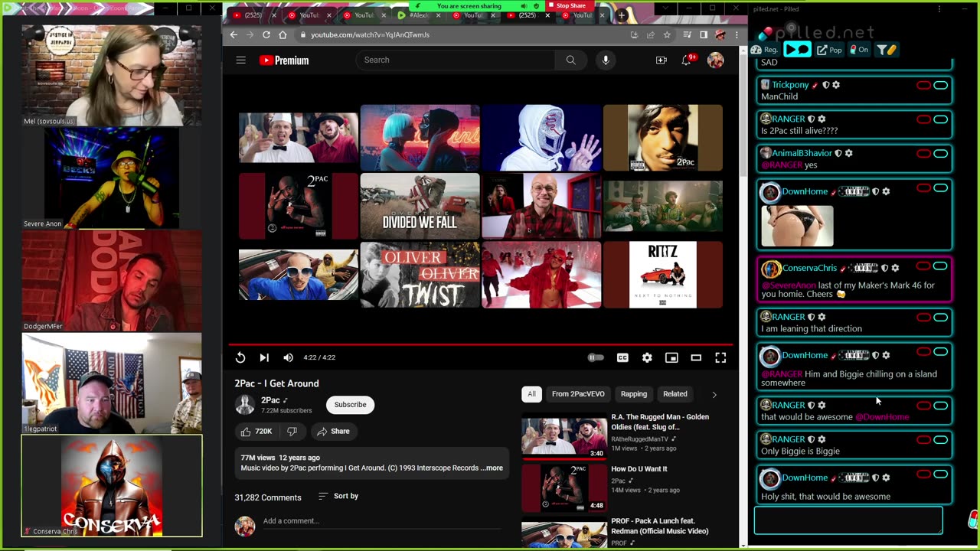
Task: Reload the browser page
Action: pyautogui.click(x=266, y=34)
